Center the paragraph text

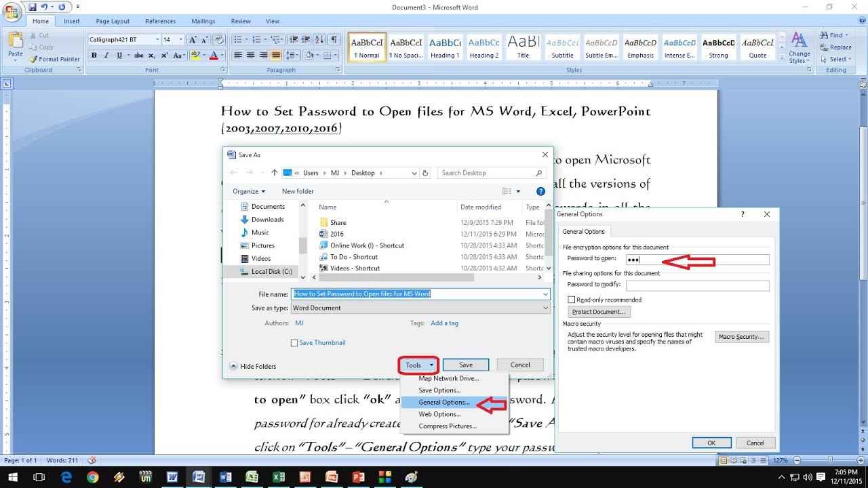click(x=250, y=56)
